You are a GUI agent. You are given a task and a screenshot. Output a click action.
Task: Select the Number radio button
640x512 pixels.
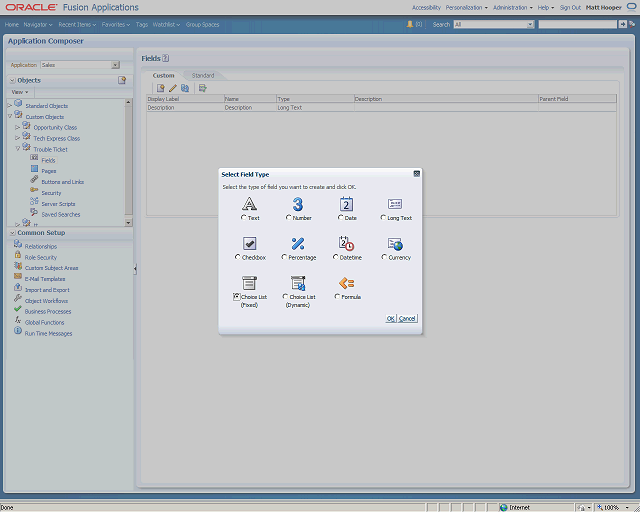[x=289, y=218]
